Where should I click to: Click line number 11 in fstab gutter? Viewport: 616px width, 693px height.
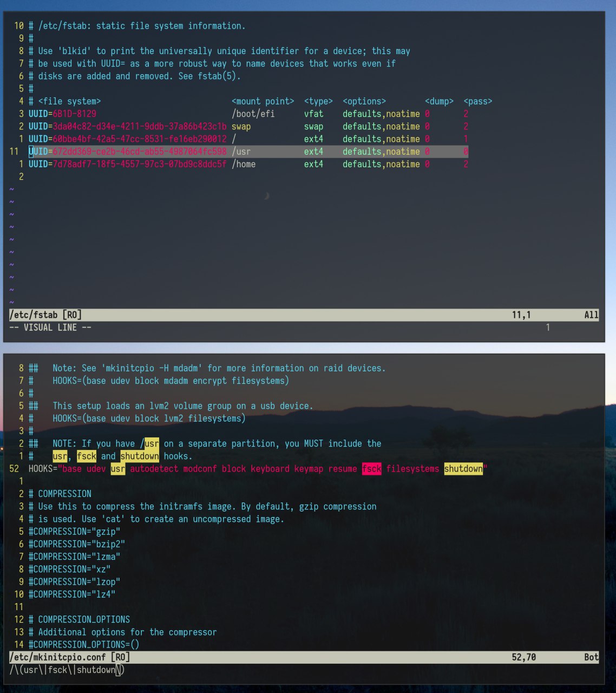15,152
